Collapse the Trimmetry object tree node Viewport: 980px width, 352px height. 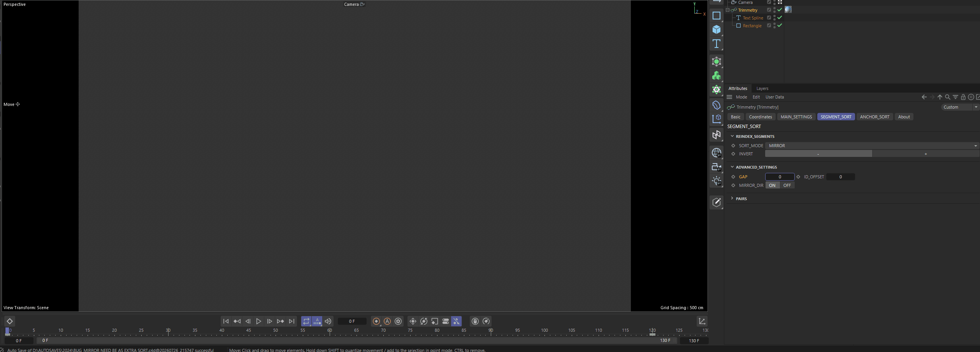click(x=728, y=10)
